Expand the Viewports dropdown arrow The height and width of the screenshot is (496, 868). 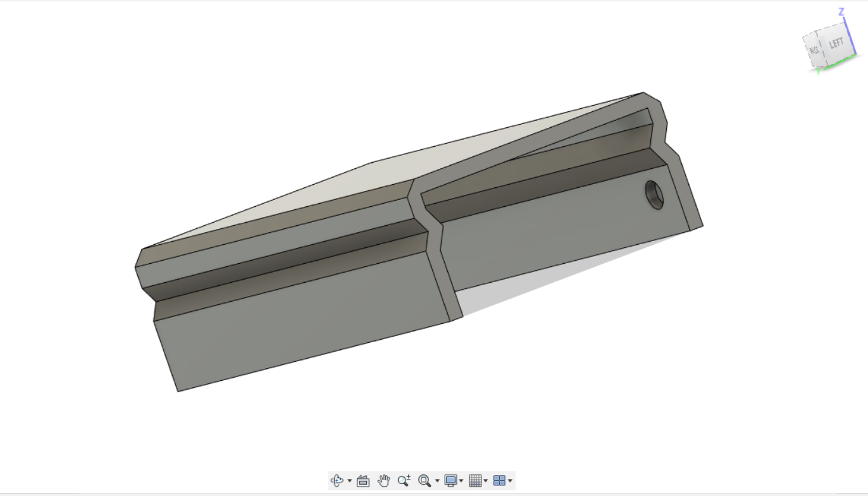(510, 481)
